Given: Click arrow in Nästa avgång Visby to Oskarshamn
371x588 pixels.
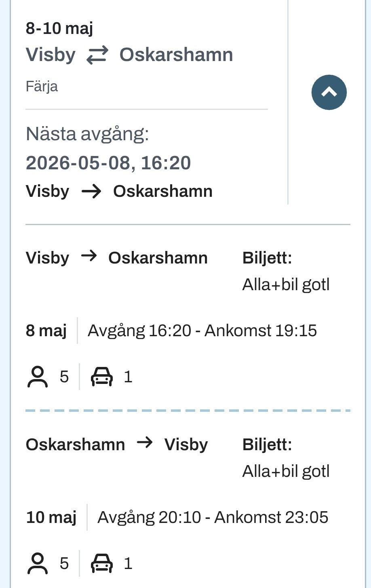Looking at the screenshot, I should tap(91, 191).
